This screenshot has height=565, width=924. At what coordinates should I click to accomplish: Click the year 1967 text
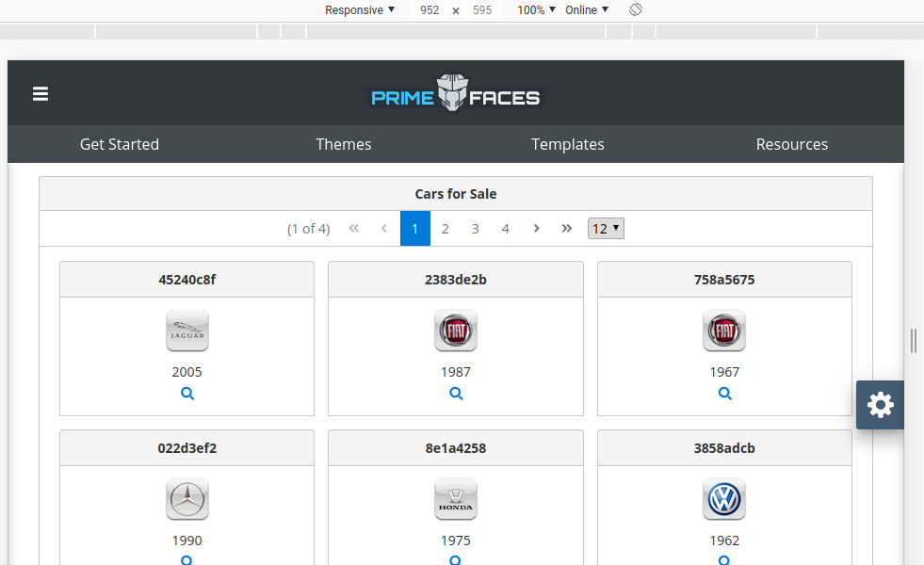pos(724,372)
